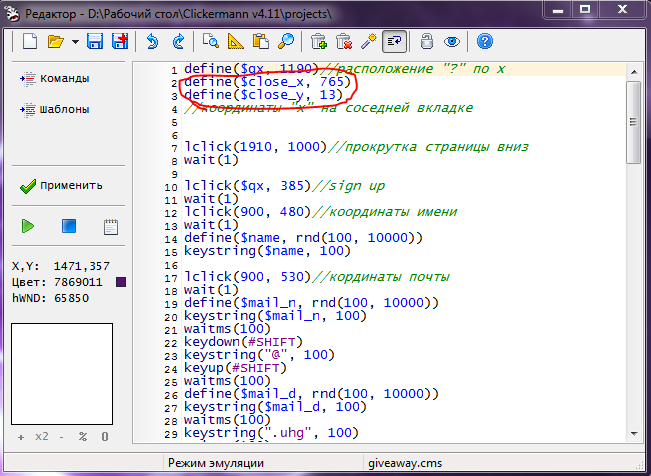Click the X,Y: 1471,357 coordinates readout
This screenshot has height=476, width=651.
point(61,266)
